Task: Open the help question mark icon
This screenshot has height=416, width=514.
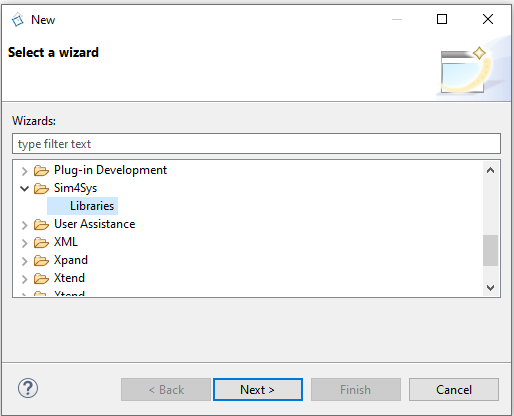Action: pyautogui.click(x=28, y=388)
